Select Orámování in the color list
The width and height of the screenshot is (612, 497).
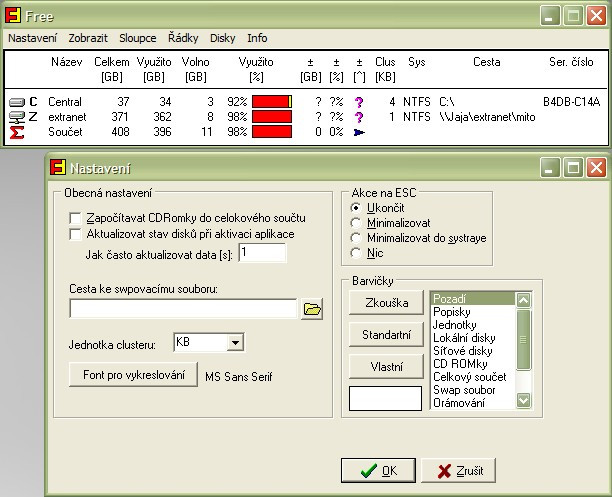pos(473,403)
